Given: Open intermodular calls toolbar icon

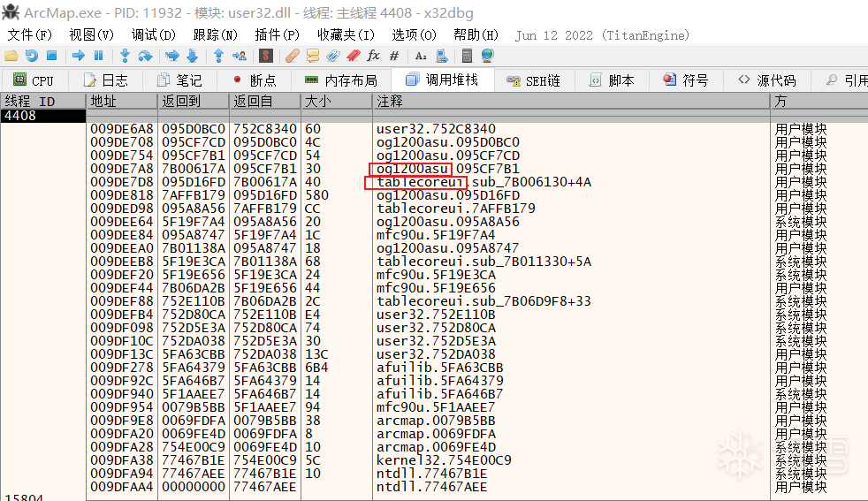Looking at the screenshot, I should click(x=441, y=56).
